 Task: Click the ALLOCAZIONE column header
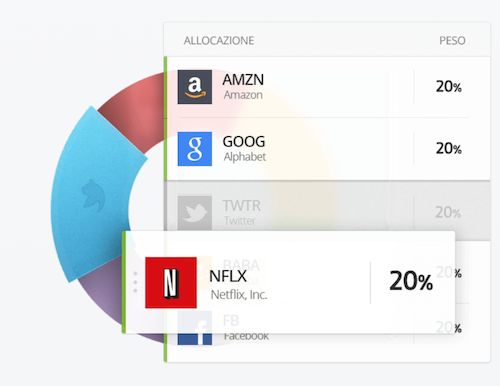tap(219, 41)
